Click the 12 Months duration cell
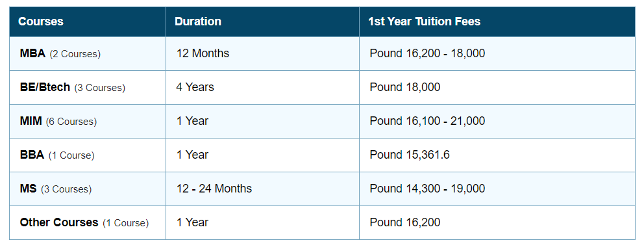 (203, 53)
